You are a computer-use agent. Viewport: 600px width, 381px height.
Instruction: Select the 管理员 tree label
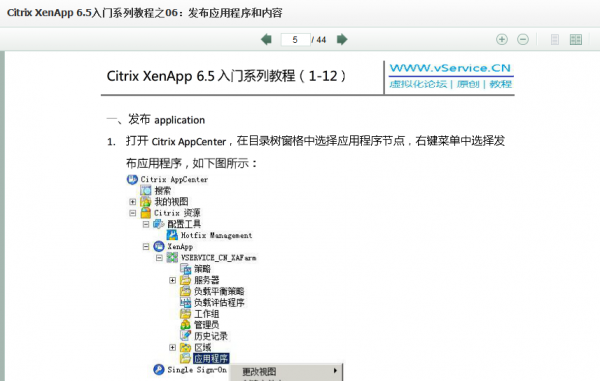(207, 325)
